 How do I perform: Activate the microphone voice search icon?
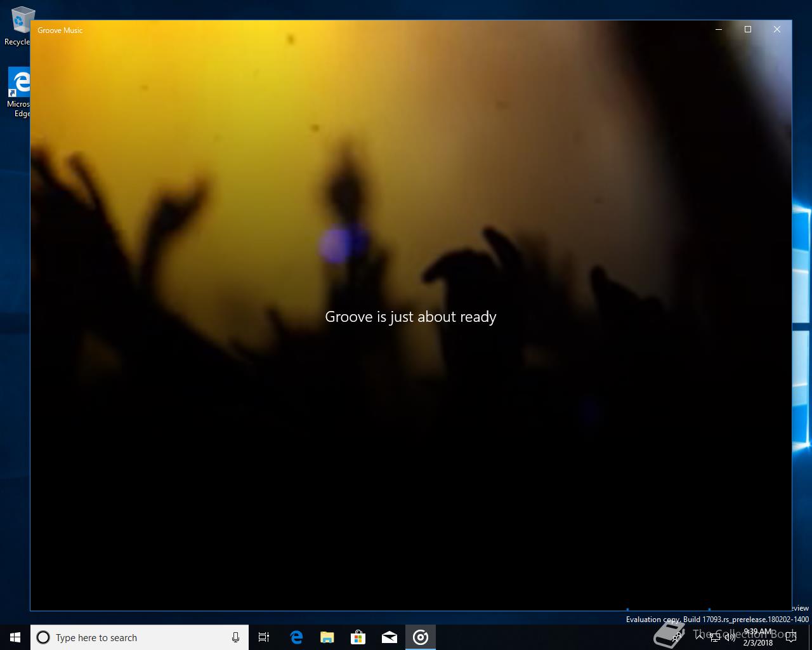coord(235,637)
